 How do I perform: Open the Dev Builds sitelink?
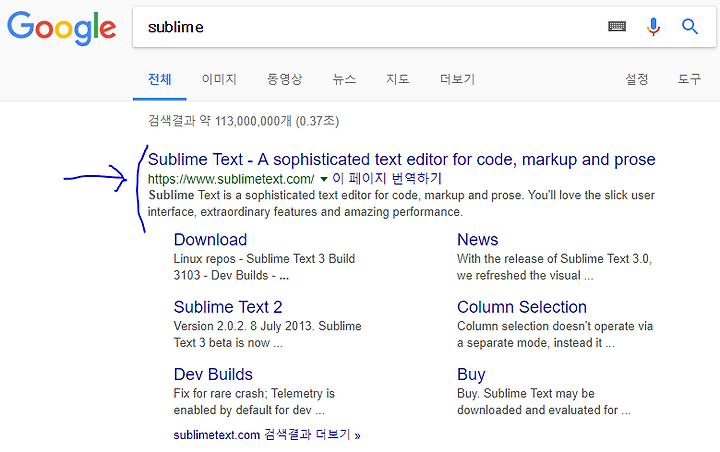[213, 374]
